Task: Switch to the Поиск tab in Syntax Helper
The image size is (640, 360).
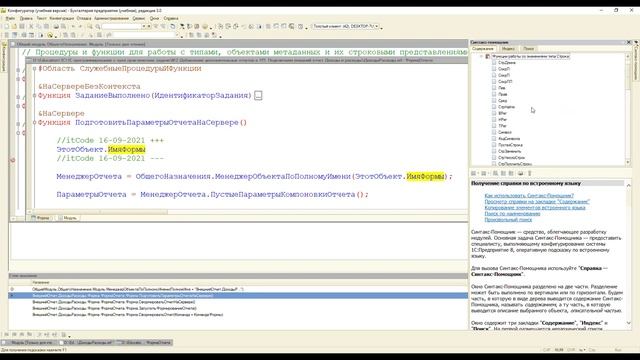Action: (x=529, y=49)
